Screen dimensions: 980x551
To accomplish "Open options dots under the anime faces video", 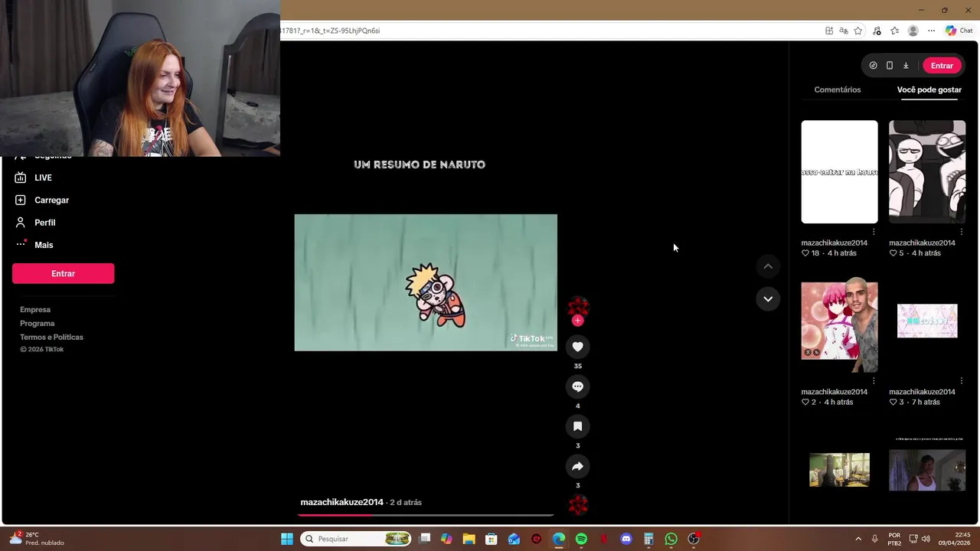I will 962,231.
